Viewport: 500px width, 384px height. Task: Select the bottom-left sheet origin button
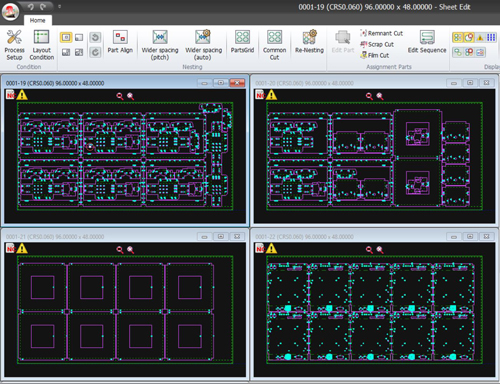coord(66,52)
